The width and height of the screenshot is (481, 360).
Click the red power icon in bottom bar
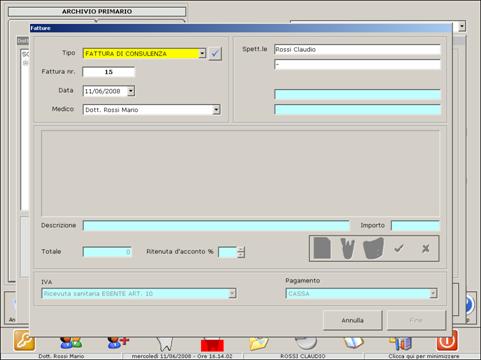coord(447,340)
